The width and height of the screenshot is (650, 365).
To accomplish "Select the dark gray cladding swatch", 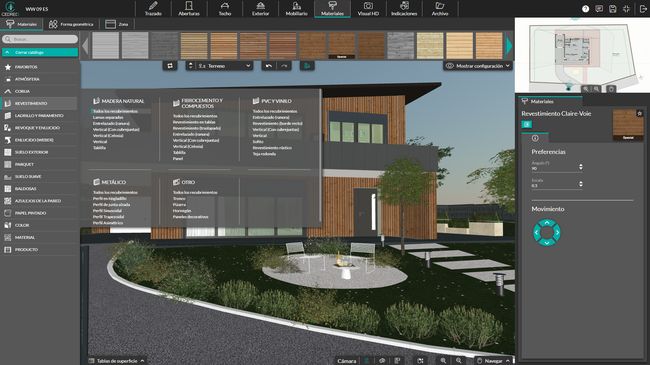I will click(164, 46).
